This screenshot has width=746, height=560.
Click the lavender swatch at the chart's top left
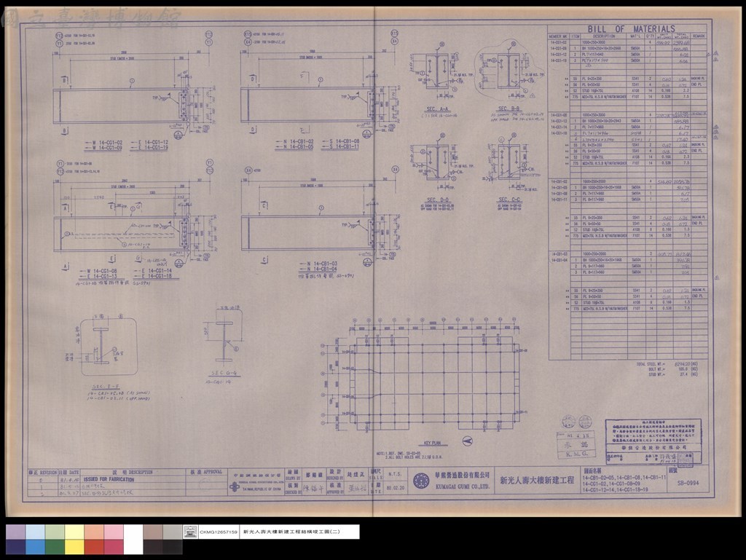pos(16,532)
